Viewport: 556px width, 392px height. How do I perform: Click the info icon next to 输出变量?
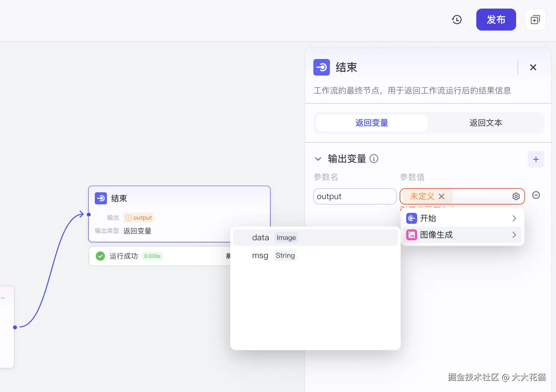click(x=374, y=159)
